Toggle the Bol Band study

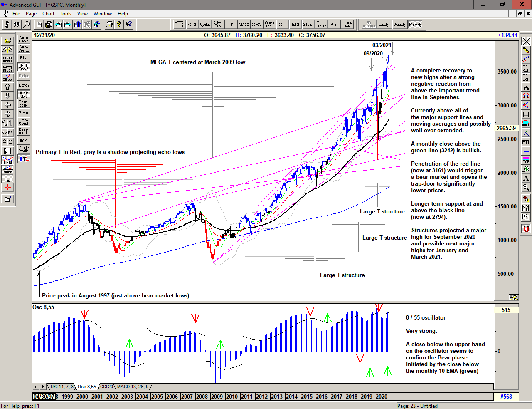[24, 67]
